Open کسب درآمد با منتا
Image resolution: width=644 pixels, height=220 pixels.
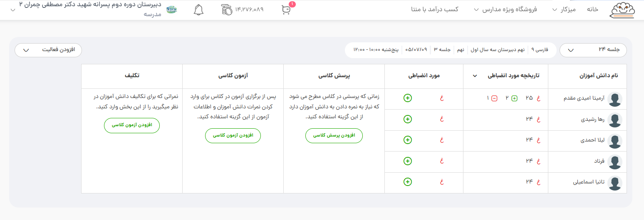tap(435, 9)
